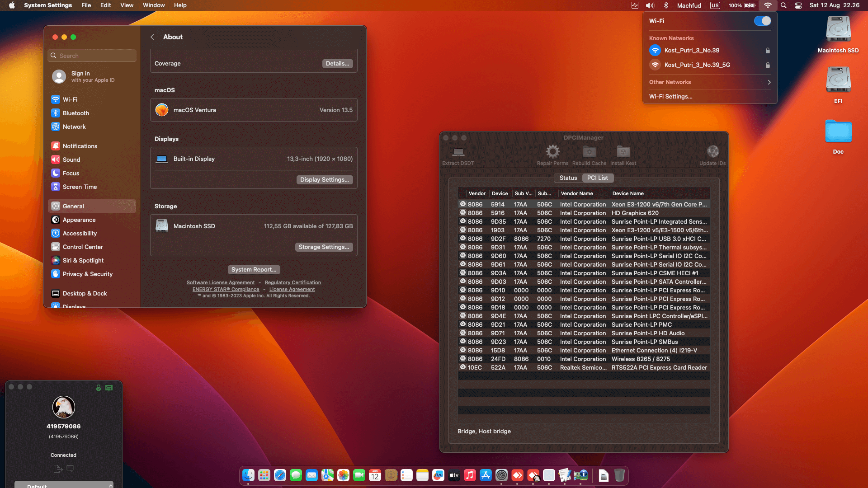Go back from the About page
868x488 pixels.
(152, 37)
